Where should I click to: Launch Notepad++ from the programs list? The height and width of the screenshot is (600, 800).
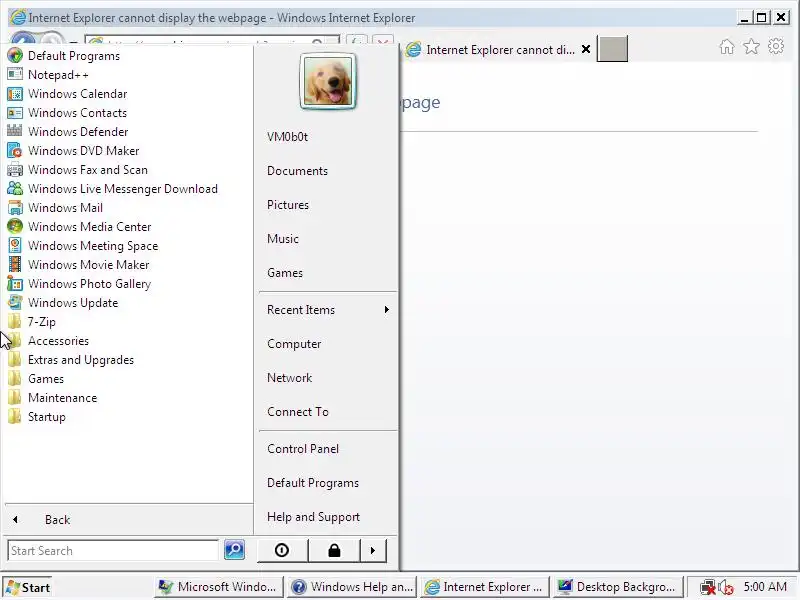(48, 74)
